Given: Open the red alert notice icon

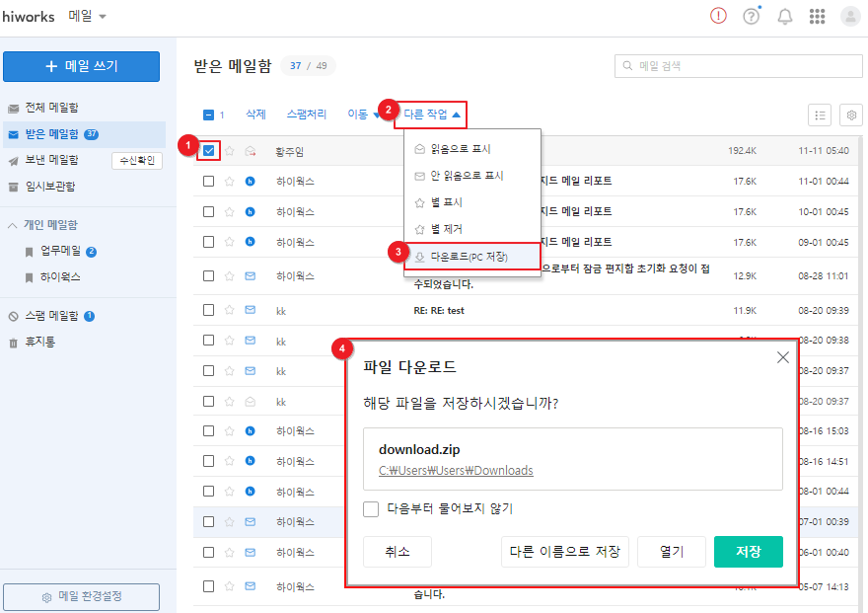Looking at the screenshot, I should (x=718, y=17).
